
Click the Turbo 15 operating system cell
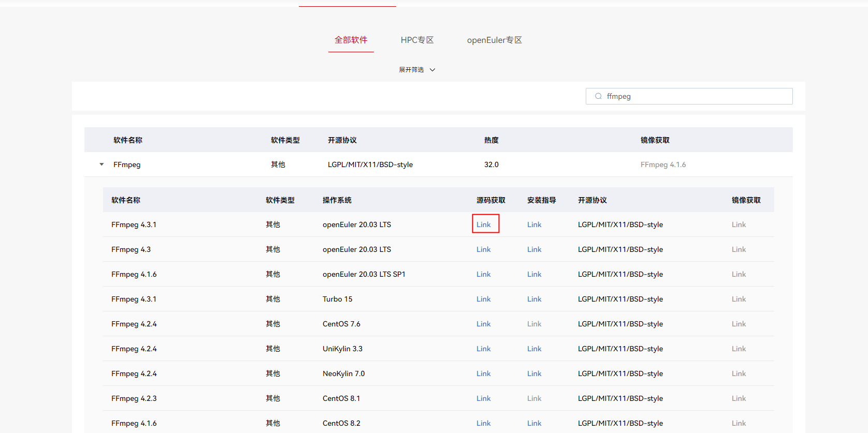pos(338,299)
